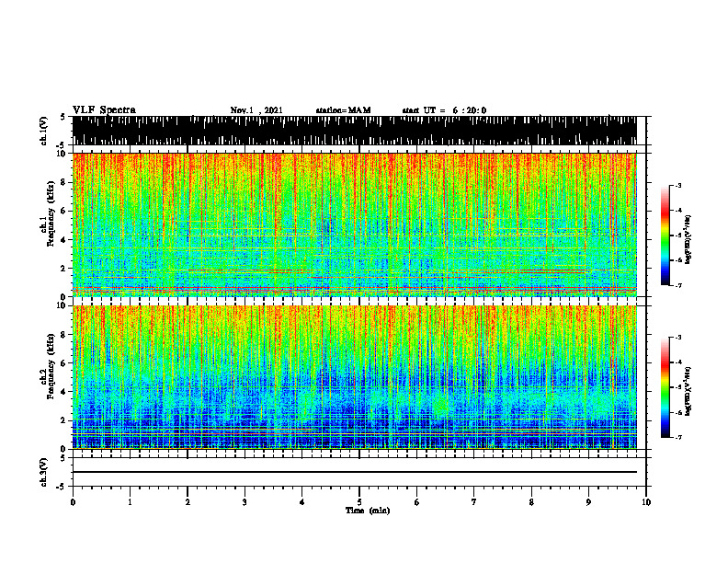728x563 pixels.
Task: Click the "-7" label on ch.2 color bar
Action: pos(677,437)
